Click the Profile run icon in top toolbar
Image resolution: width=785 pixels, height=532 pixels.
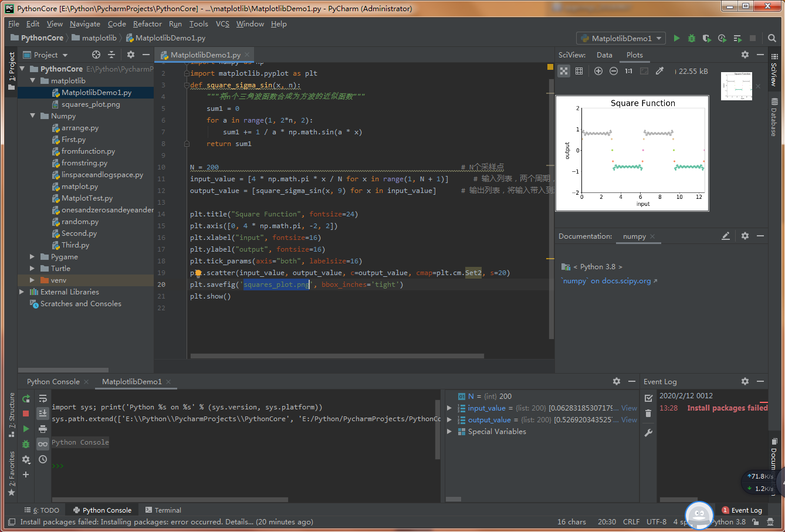click(x=722, y=38)
